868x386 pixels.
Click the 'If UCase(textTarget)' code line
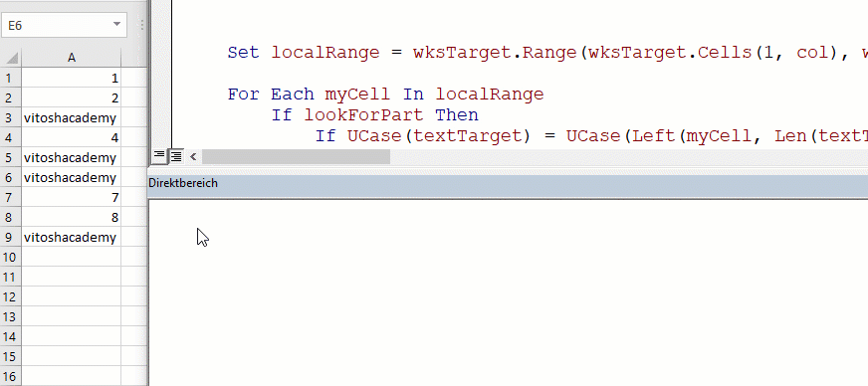pyautogui.click(x=591, y=136)
